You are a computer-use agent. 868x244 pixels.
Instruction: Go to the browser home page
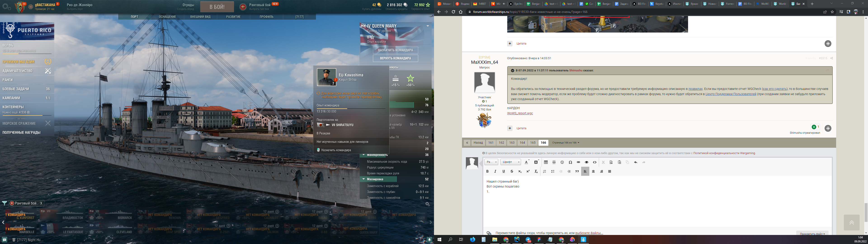coord(461,12)
